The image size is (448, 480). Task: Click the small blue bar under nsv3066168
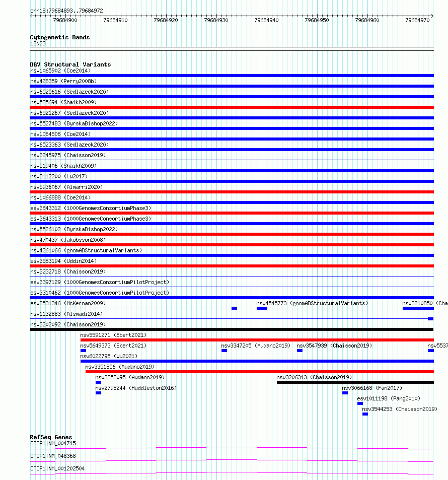pyautogui.click(x=345, y=393)
